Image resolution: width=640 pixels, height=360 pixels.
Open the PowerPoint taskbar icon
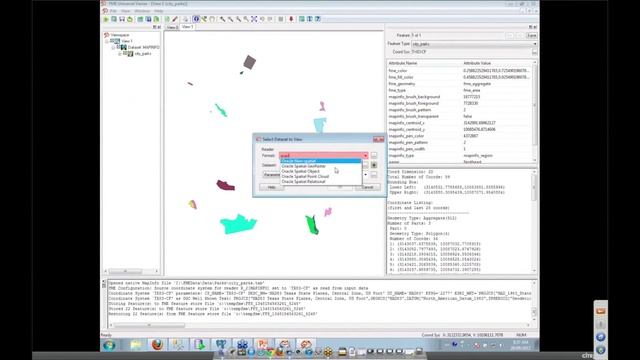click(262, 344)
